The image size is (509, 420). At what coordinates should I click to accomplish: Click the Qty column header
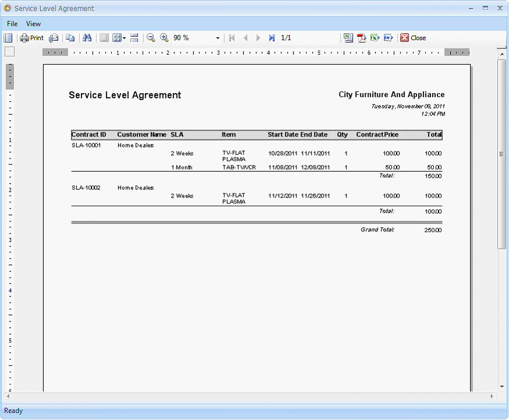point(342,135)
